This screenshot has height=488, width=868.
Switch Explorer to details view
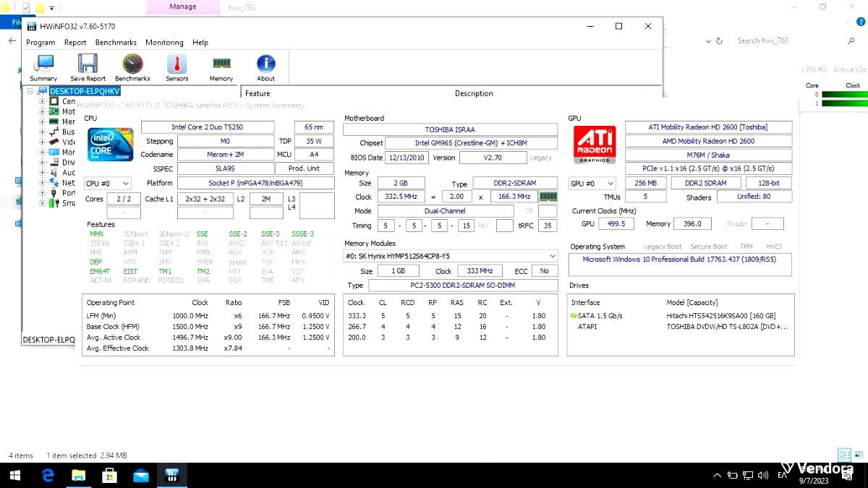845,455
